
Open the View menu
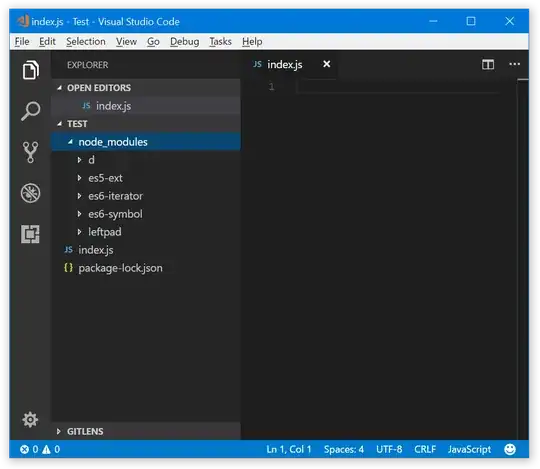(126, 42)
